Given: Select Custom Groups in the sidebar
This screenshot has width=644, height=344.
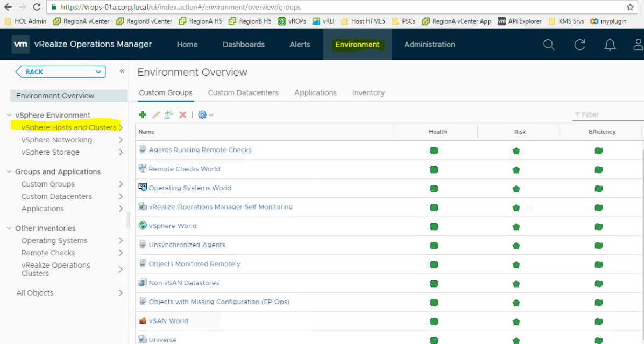Looking at the screenshot, I should point(48,184).
